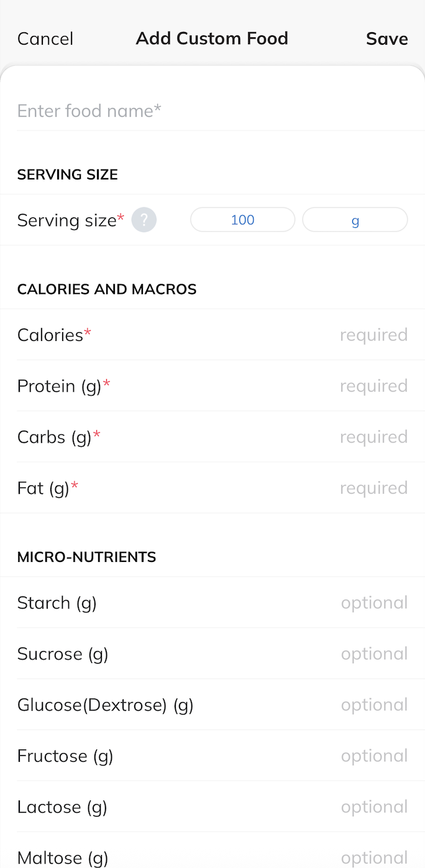Tap the Serving Size section header

68,175
